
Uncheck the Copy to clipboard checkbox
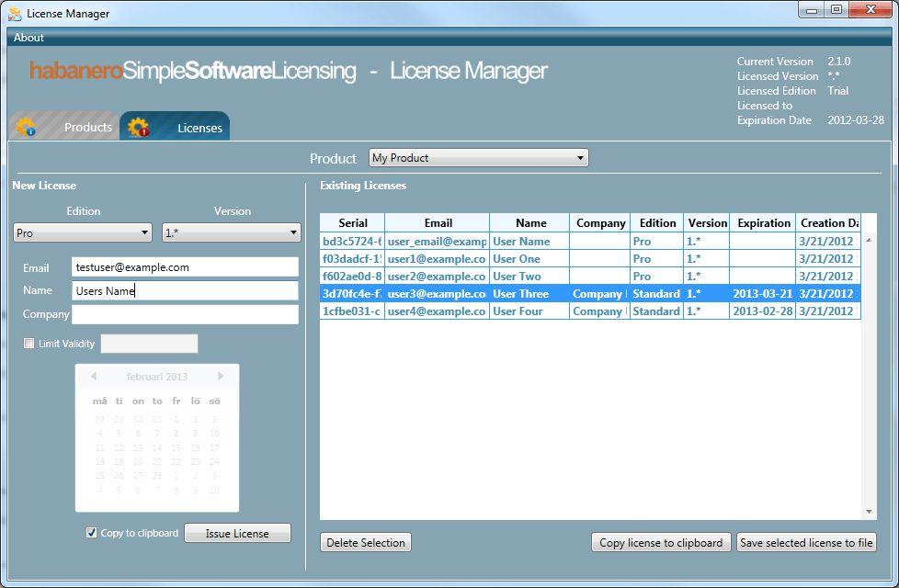click(91, 532)
